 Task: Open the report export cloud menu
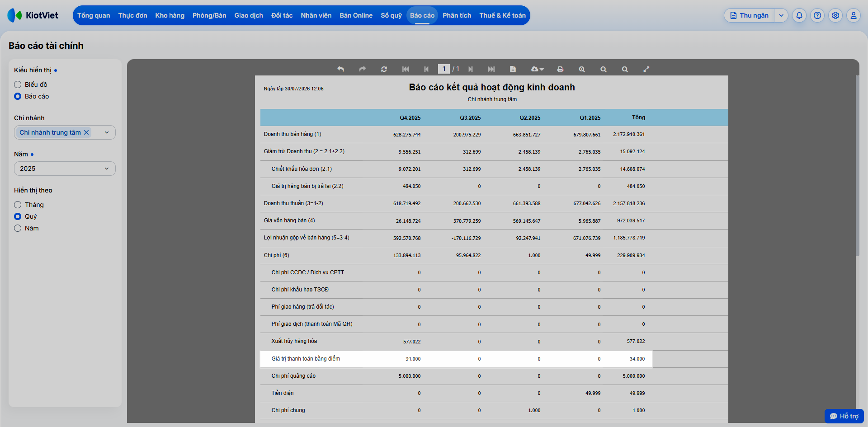point(537,69)
